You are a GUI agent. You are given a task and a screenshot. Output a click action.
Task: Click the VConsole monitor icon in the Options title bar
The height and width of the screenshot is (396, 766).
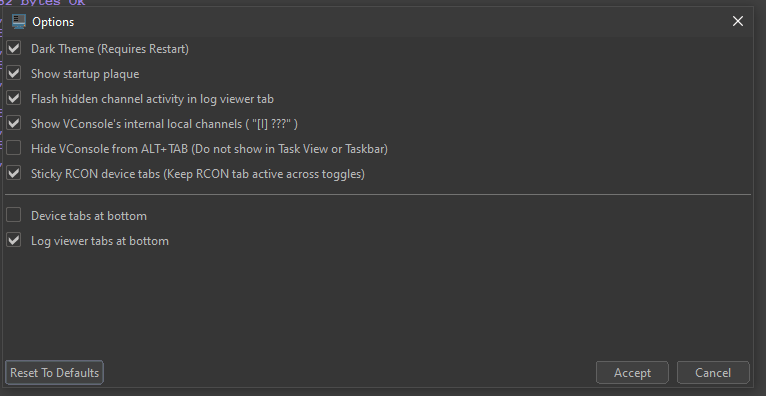pyautogui.click(x=19, y=21)
